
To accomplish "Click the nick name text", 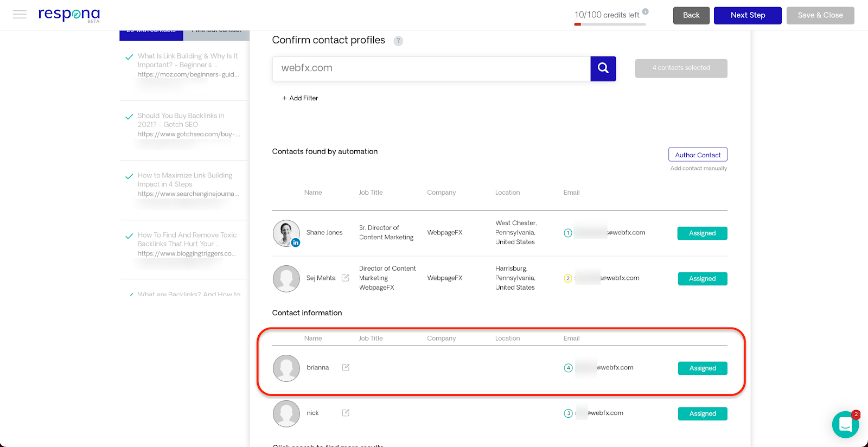I will coord(312,413).
